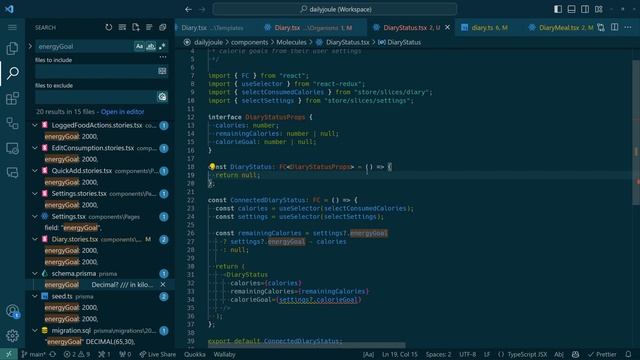Open remote window indicator in status bar
Viewport: 640px width, 360px height.
[9, 354]
